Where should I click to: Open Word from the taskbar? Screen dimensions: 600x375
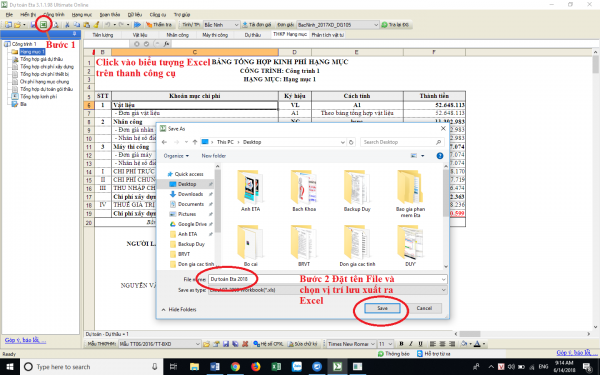coord(215,367)
